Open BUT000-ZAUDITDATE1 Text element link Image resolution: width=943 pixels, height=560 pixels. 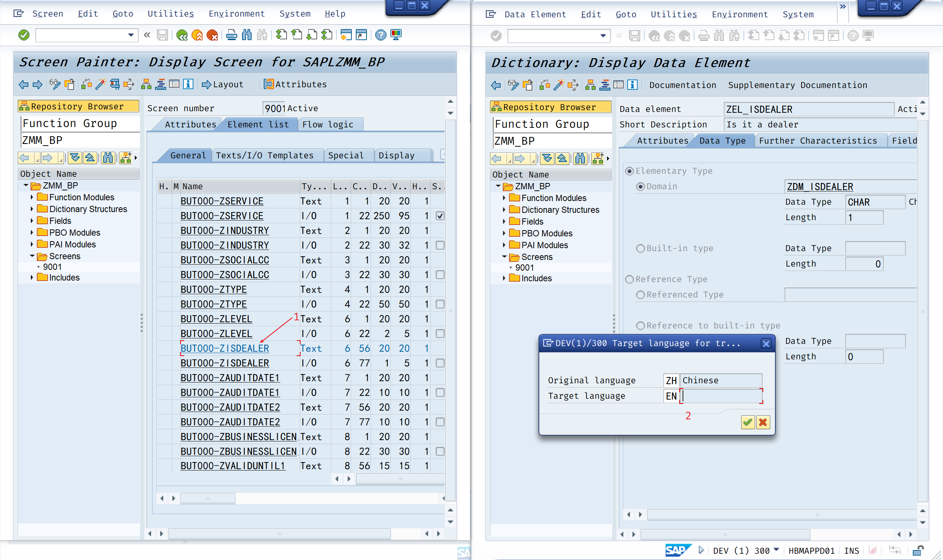point(230,378)
